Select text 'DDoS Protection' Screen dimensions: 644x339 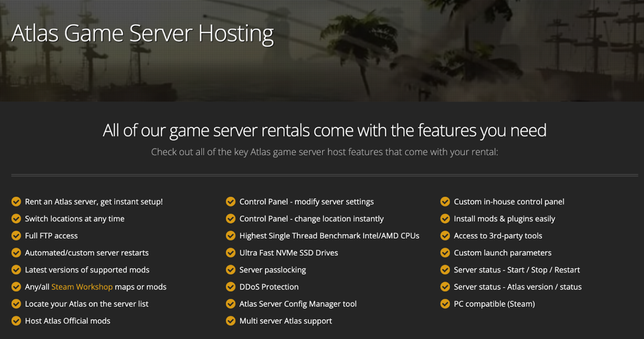(269, 287)
